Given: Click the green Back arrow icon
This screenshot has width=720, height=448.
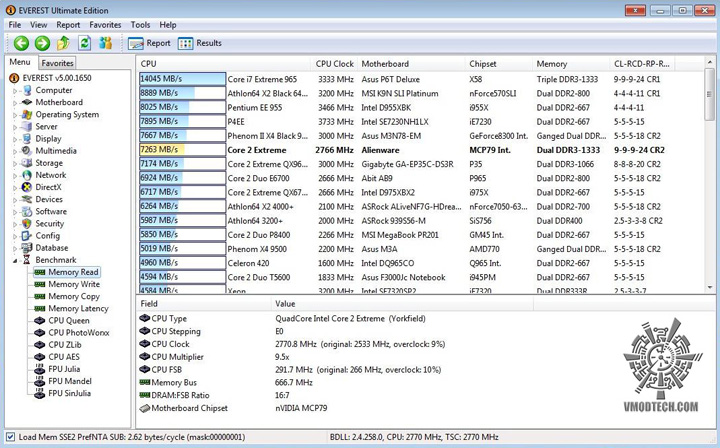Looking at the screenshot, I should (21, 43).
